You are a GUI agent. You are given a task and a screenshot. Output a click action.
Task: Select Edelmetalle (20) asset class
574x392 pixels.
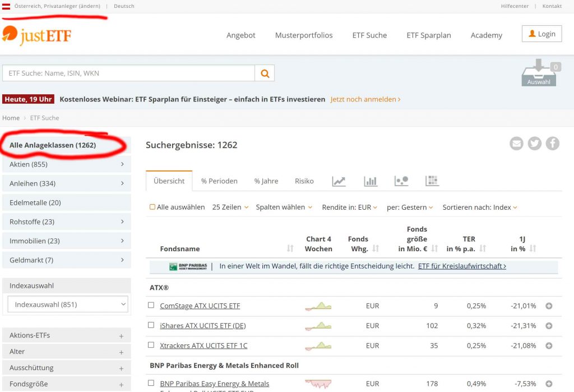pyautogui.click(x=67, y=202)
